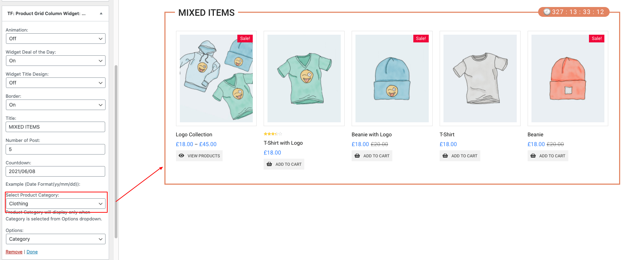Click the sidebar vertical scrollbar

click(116, 151)
